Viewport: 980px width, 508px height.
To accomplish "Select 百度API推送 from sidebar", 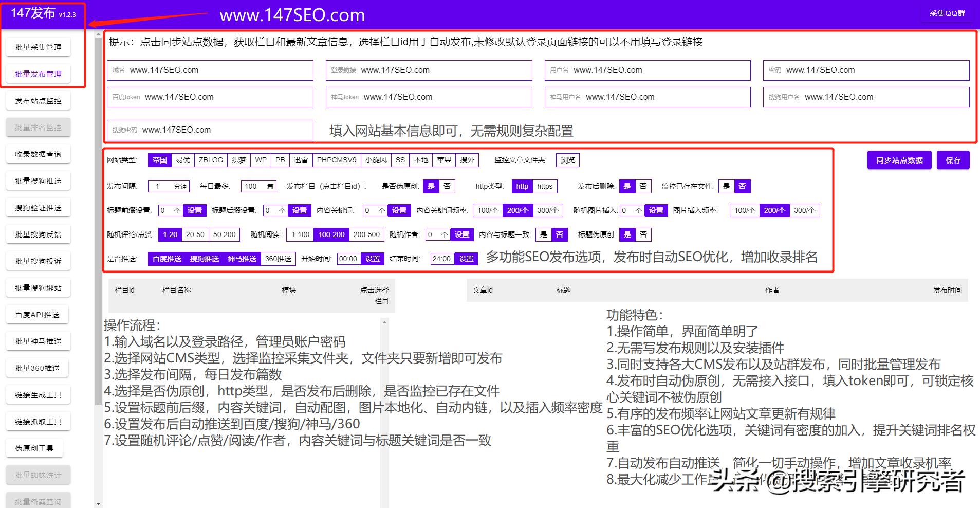I will click(38, 314).
